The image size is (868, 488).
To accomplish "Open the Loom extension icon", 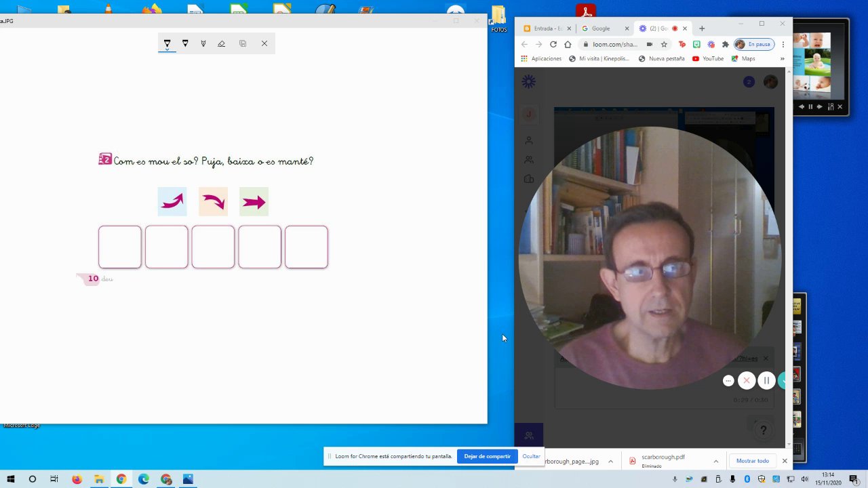I will coord(711,44).
